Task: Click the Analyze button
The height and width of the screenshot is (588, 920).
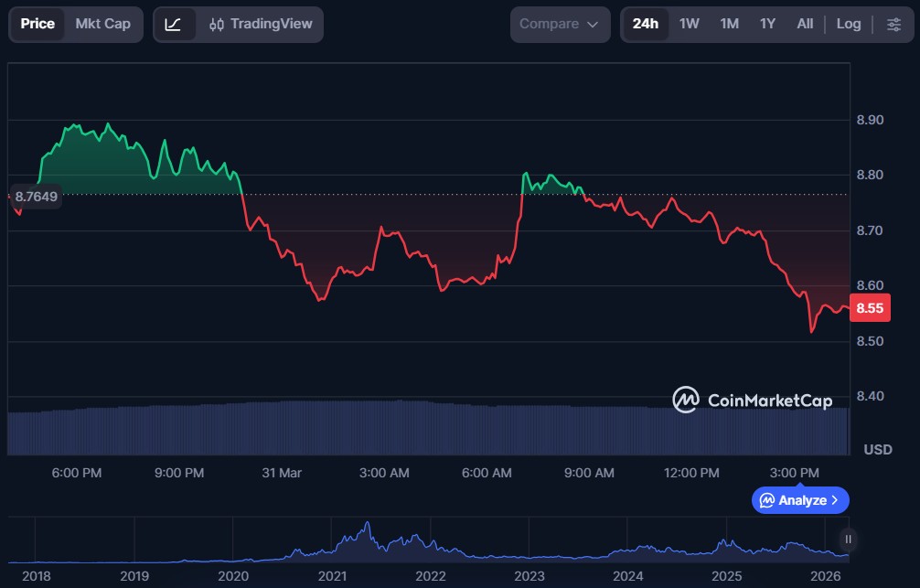Action: [800, 499]
